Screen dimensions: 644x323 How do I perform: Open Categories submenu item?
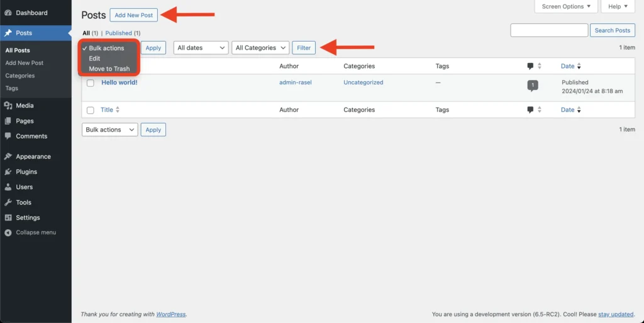(x=20, y=76)
